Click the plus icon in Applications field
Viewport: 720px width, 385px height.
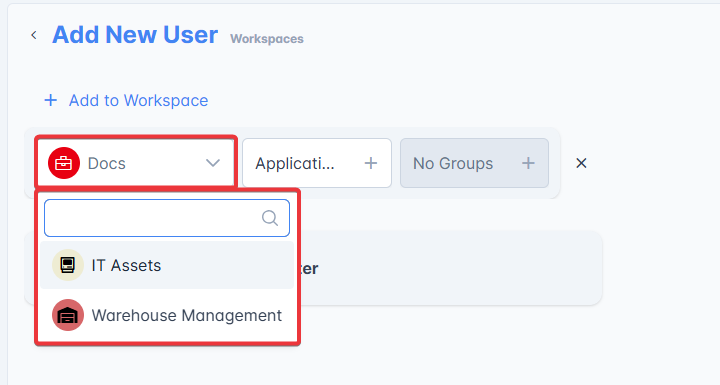point(371,163)
